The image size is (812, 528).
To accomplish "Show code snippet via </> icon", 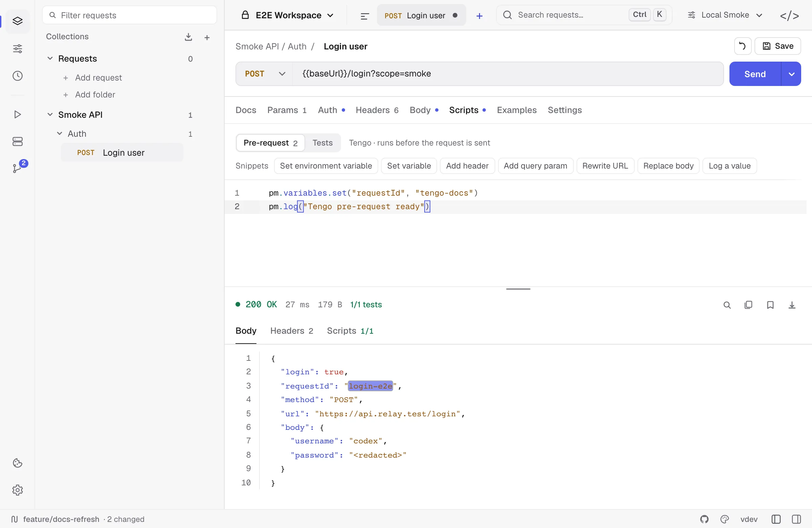I will (x=789, y=16).
